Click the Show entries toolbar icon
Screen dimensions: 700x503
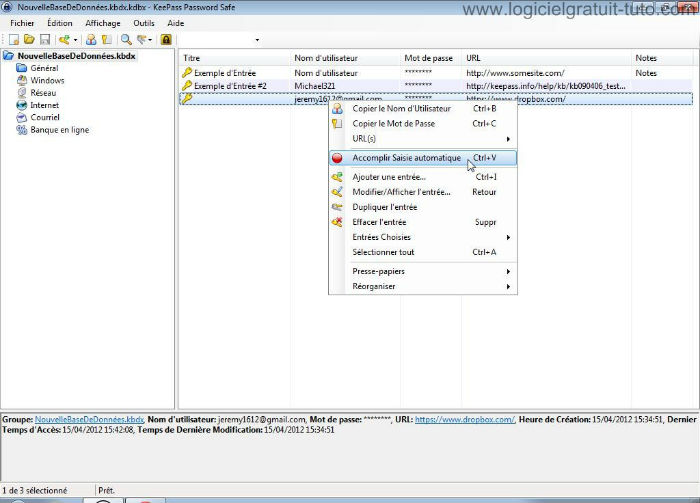coord(142,40)
